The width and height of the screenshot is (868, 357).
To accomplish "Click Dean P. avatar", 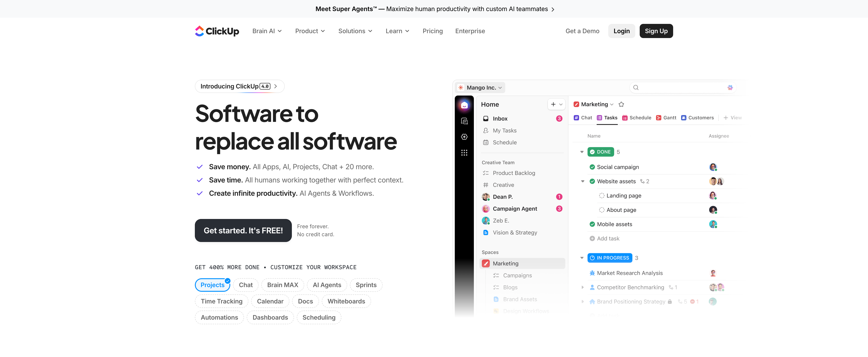I will (486, 197).
